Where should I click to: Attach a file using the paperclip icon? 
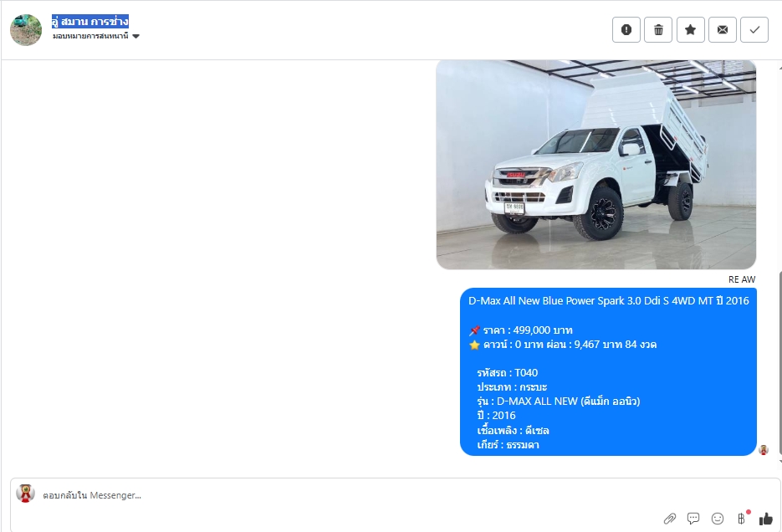click(x=669, y=519)
